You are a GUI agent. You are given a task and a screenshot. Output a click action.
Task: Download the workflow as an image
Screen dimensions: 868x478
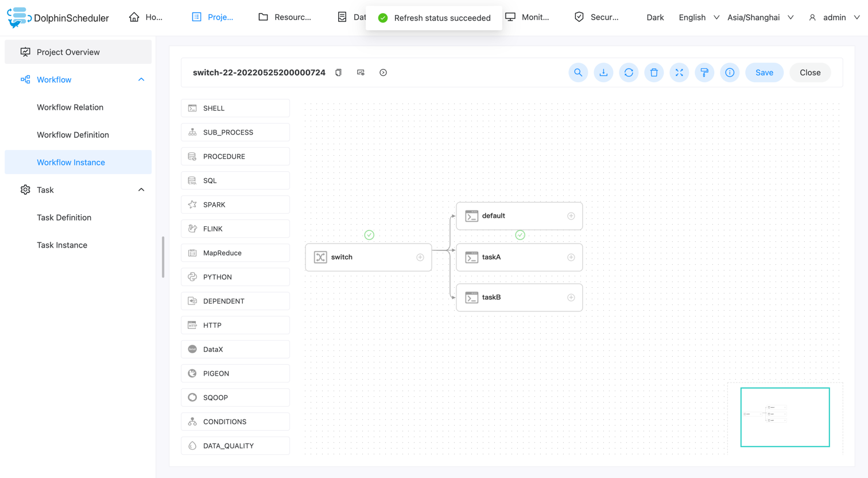tap(603, 72)
